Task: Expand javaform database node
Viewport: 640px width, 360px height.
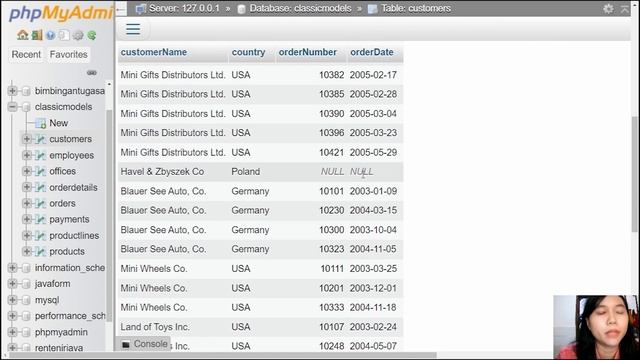Action: tap(13, 284)
